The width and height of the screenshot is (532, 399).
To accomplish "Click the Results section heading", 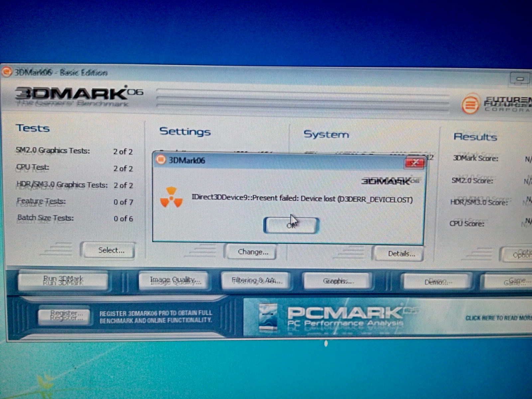I will click(x=475, y=137).
